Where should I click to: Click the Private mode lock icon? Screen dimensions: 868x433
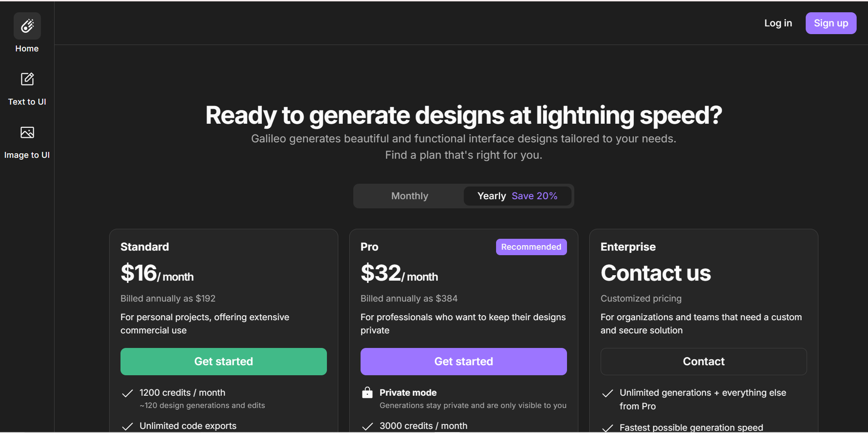coord(367,393)
